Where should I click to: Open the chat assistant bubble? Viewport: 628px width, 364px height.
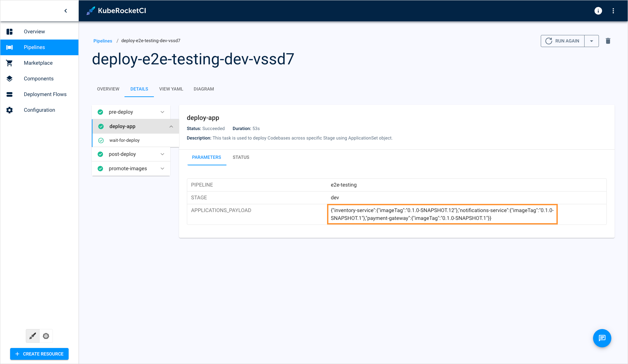coord(602,338)
